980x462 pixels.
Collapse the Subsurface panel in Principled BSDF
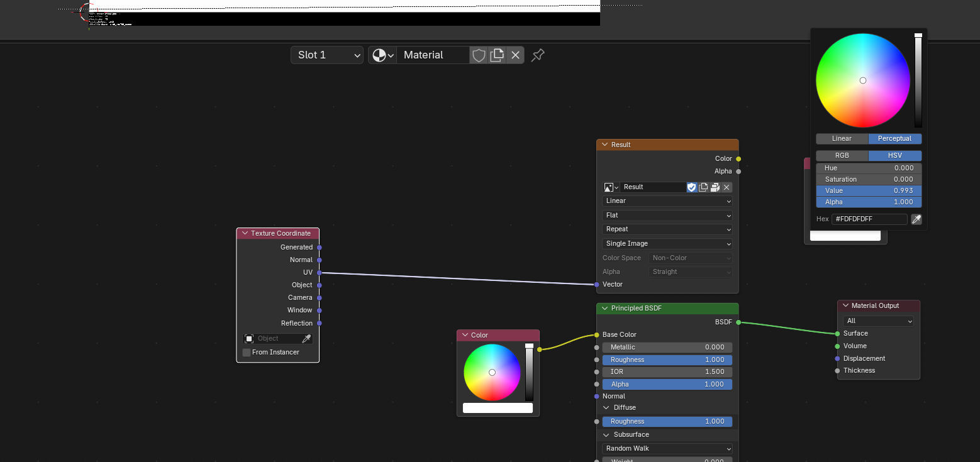click(x=606, y=435)
